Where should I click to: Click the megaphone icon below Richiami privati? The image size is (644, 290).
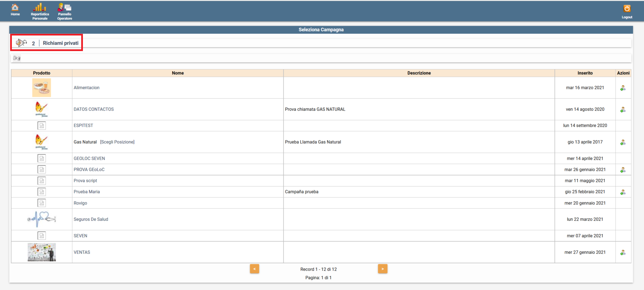[17, 58]
